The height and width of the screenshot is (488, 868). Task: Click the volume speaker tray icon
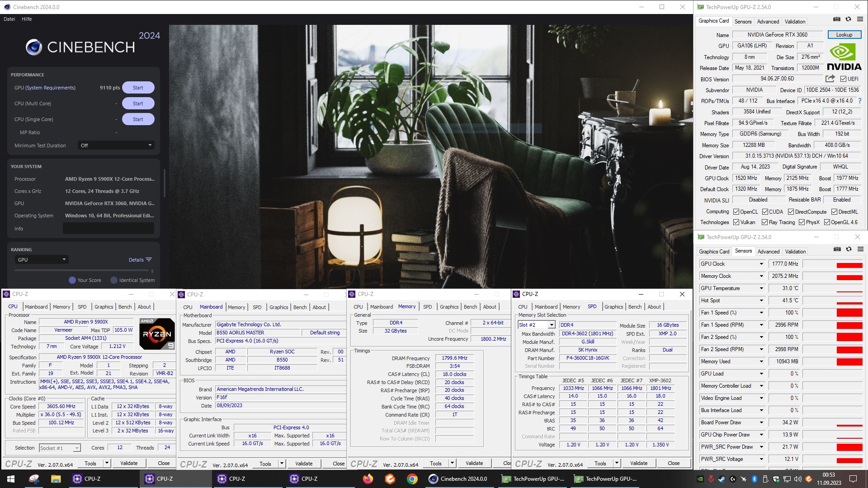point(798,479)
